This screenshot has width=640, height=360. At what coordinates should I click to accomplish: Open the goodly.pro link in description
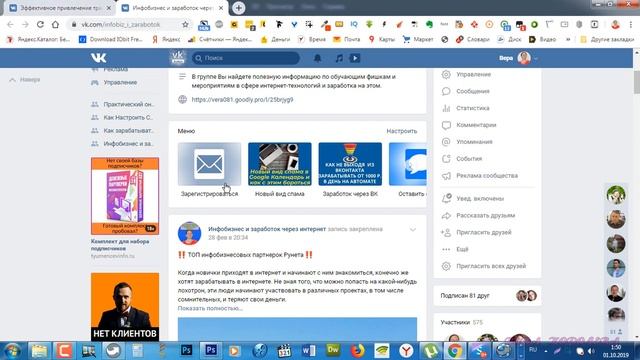point(242,100)
